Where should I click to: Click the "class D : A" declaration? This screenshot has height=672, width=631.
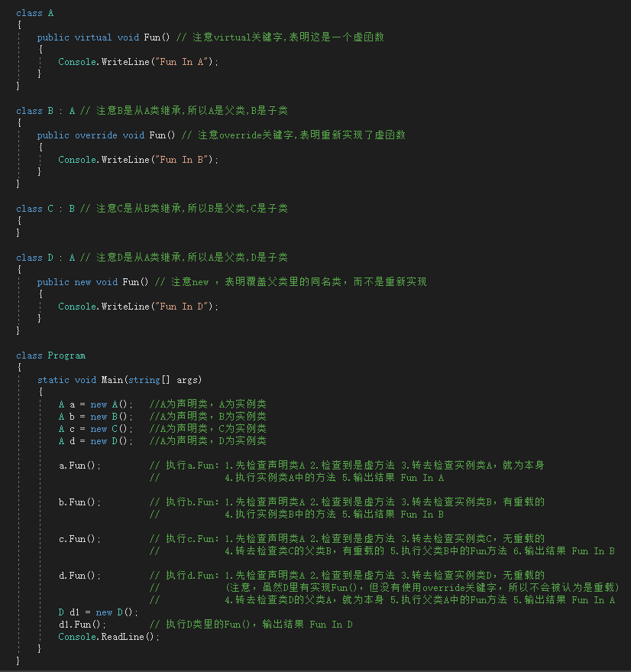coord(45,258)
